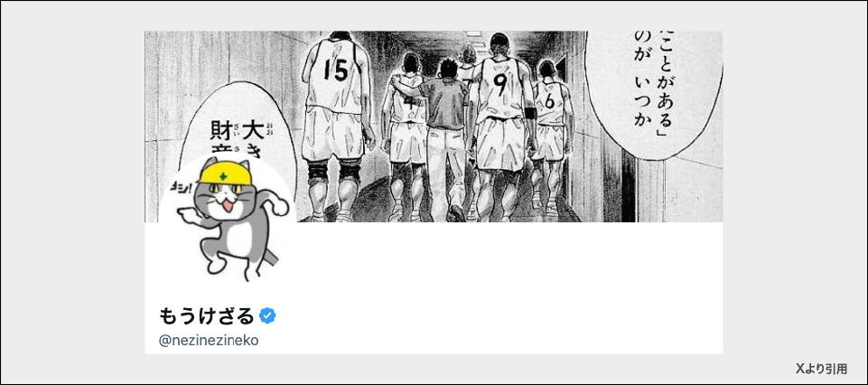Click the cat's open pink mouth
Screen dimensions: 868x385
(x=229, y=207)
